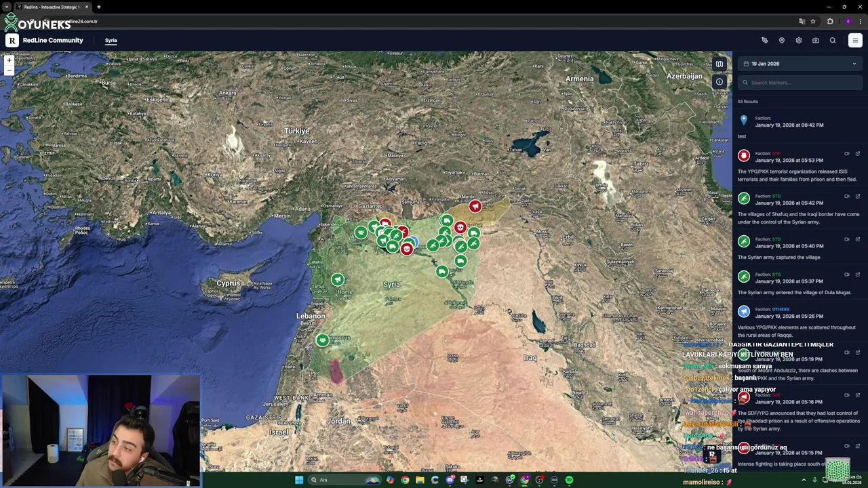The image size is (868, 488).
Task: Open the browser tab search dropdown arrow
Action: pos(6,7)
